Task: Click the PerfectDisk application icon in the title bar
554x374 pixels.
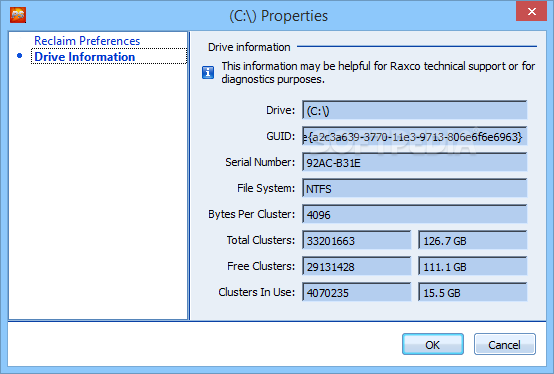Action: pos(18,15)
